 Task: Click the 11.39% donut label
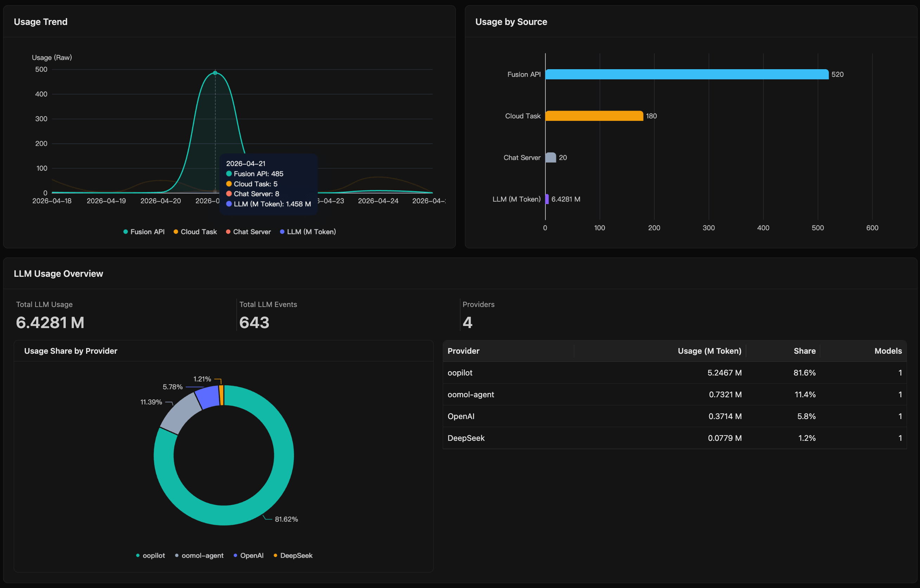pos(151,402)
